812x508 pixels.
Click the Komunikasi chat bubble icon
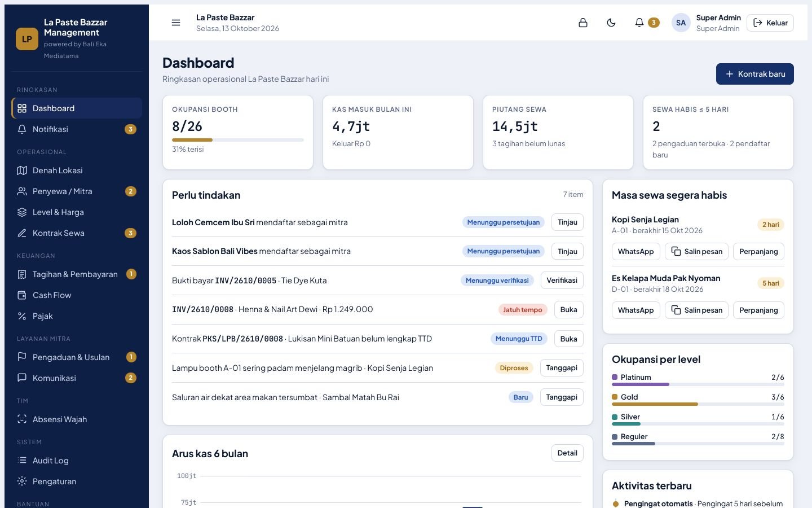click(x=22, y=378)
